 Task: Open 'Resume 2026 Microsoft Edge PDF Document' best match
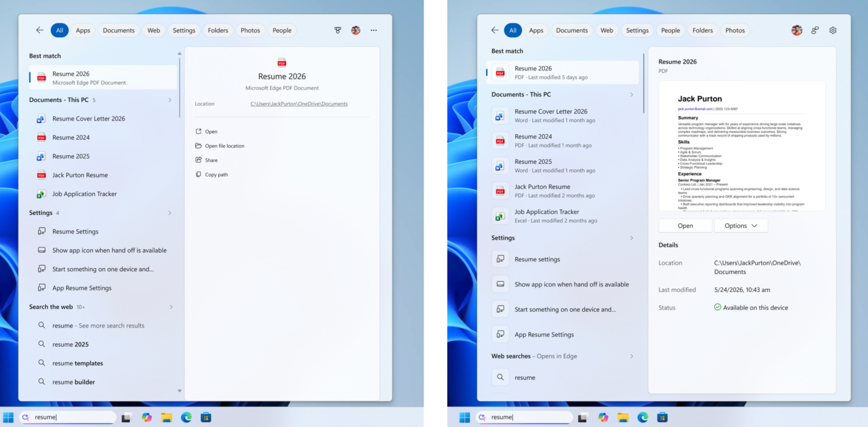tap(103, 78)
